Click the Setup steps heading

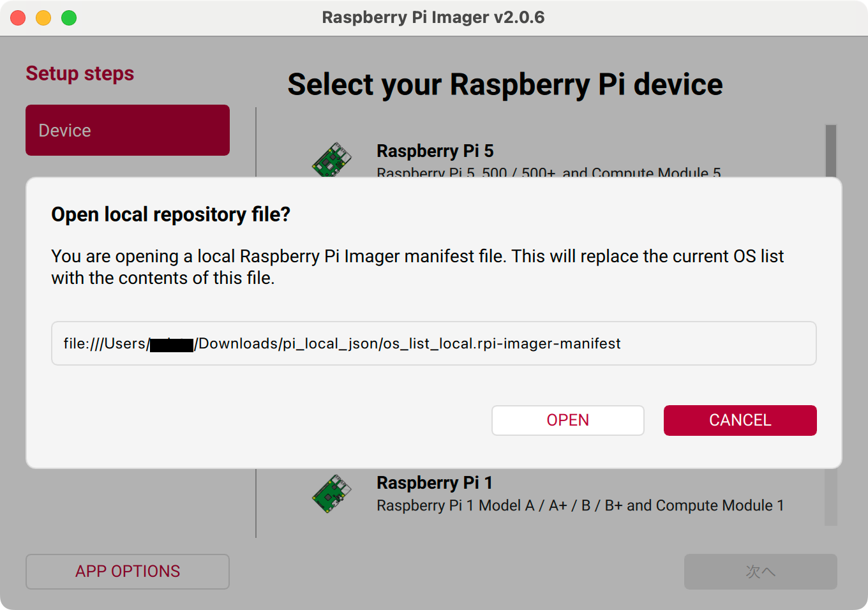[x=80, y=74]
